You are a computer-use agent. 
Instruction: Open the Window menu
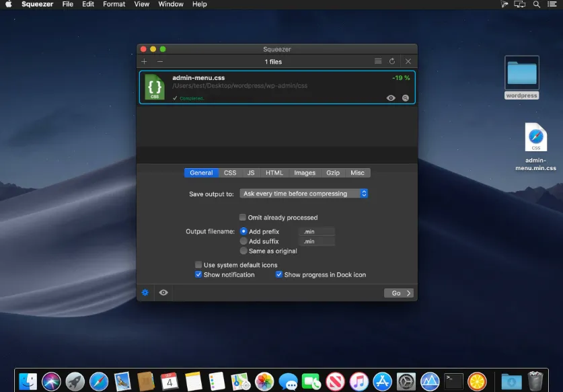171,4
